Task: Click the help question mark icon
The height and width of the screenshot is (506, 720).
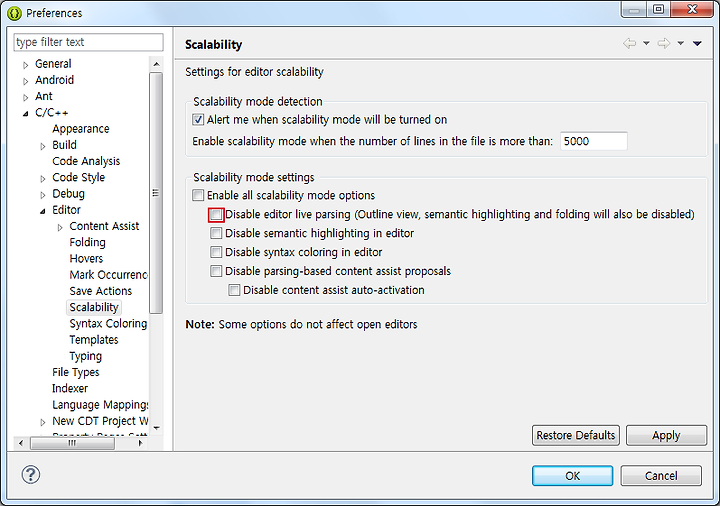Action: (31, 474)
